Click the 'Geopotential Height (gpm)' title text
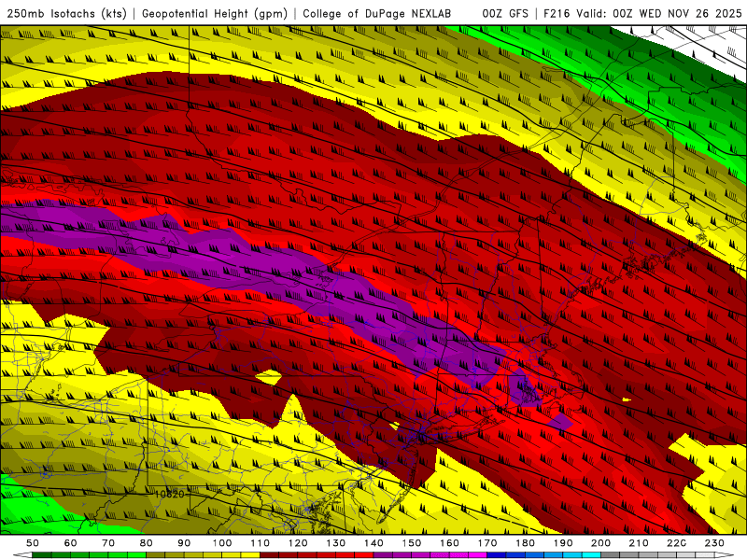The image size is (747, 560). pos(215,14)
